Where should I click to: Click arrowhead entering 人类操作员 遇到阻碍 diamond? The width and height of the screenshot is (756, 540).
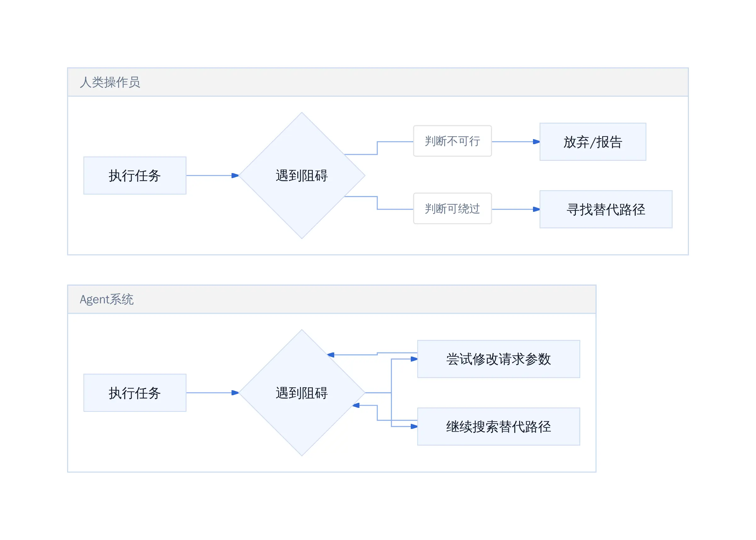[x=235, y=176]
